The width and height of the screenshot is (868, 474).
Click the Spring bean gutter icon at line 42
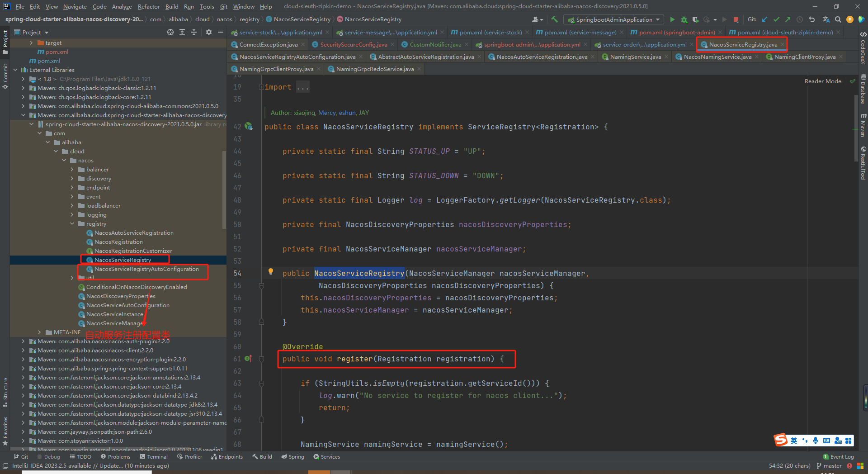pos(249,127)
